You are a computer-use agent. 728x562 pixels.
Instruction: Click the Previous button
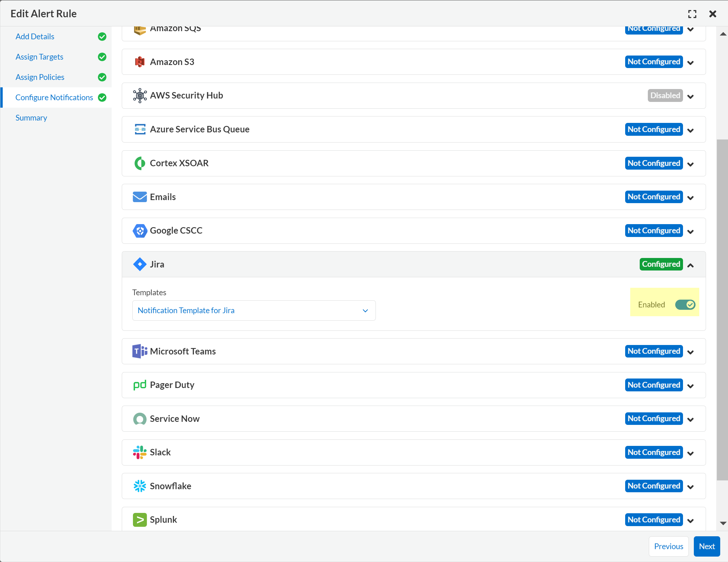[668, 546]
